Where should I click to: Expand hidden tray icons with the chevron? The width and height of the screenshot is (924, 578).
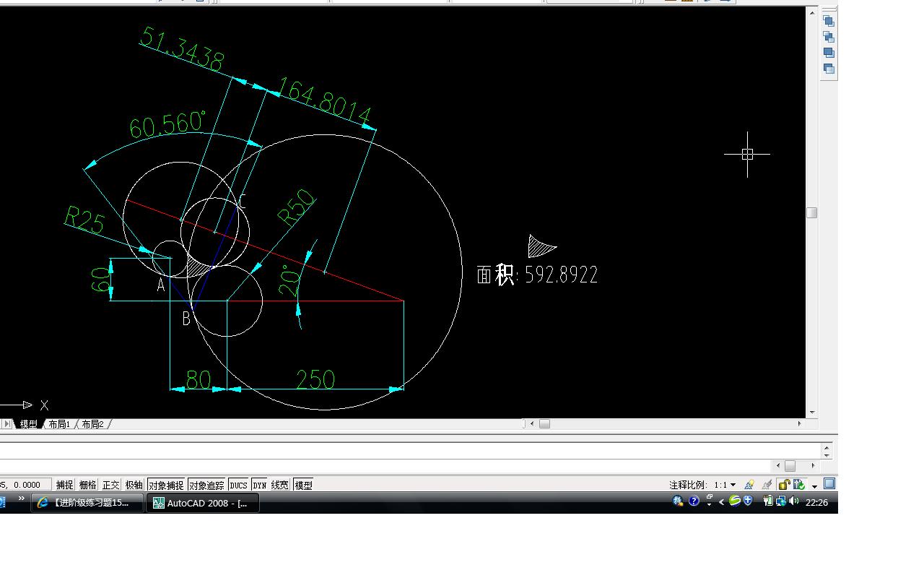[721, 501]
